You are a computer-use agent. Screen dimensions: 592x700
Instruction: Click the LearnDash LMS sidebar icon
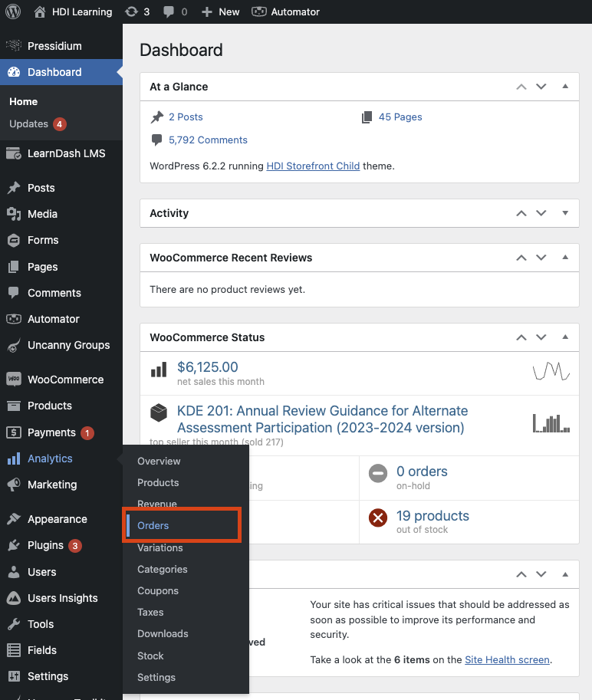(14, 153)
